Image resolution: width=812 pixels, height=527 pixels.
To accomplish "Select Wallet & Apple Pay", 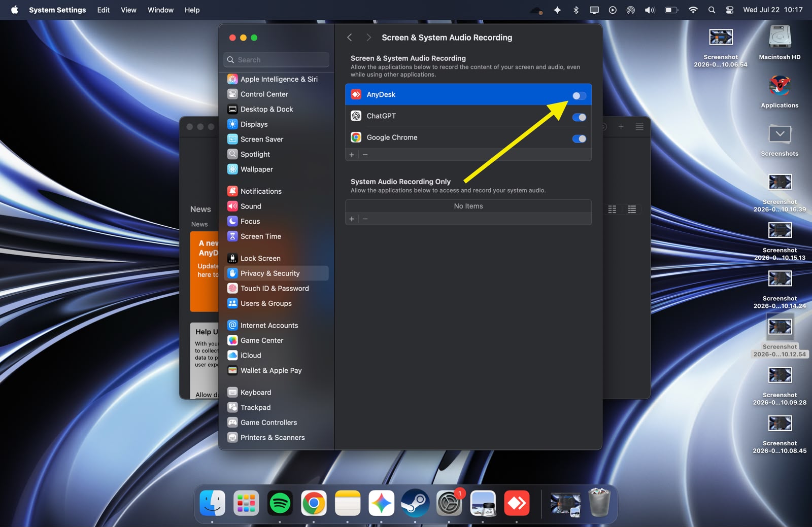I will coord(276,371).
